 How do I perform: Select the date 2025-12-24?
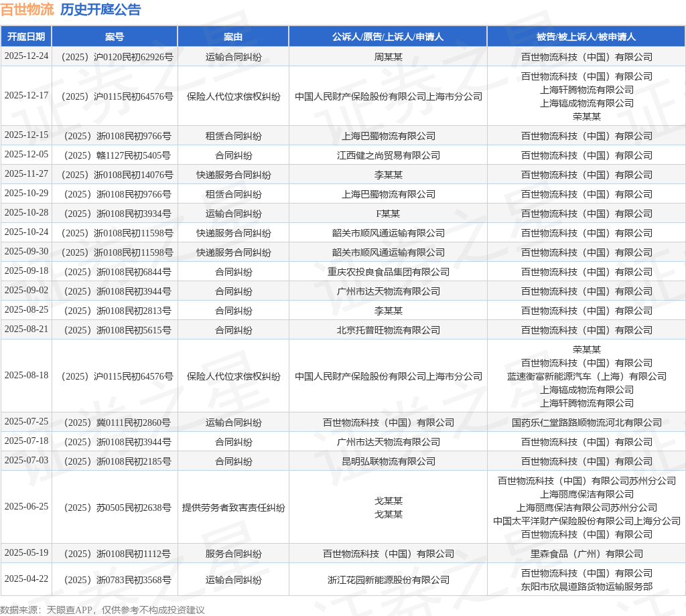[26, 56]
